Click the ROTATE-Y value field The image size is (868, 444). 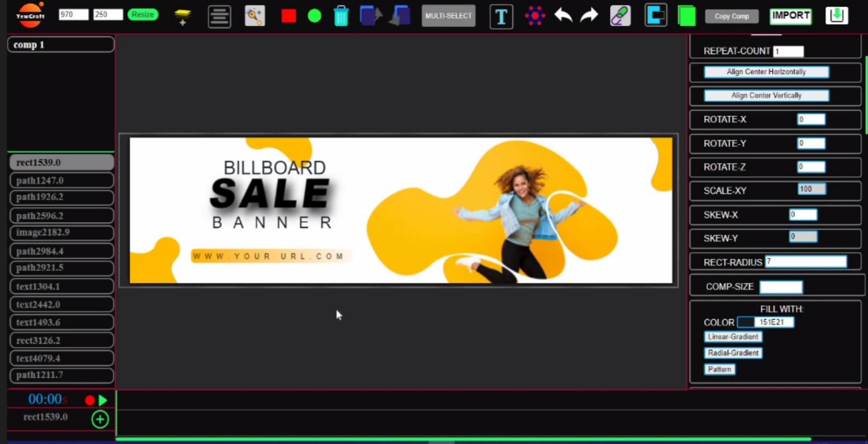tap(811, 143)
